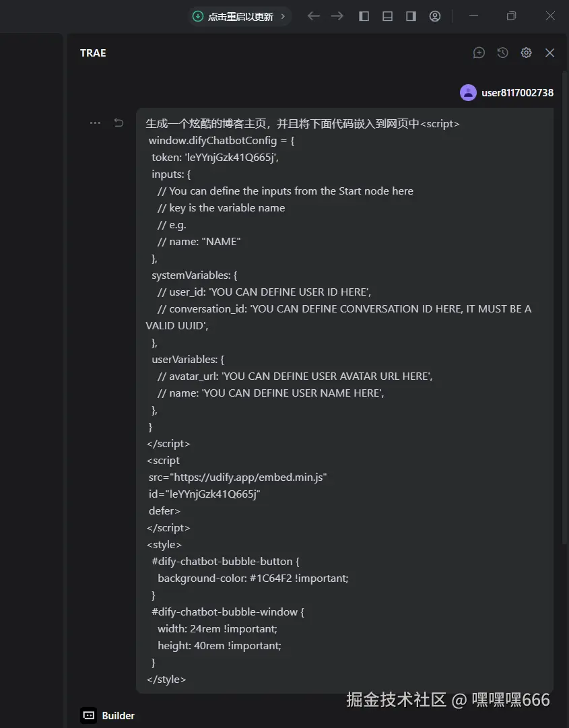The height and width of the screenshot is (728, 569).
Task: Select the Builder label
Action: [119, 716]
